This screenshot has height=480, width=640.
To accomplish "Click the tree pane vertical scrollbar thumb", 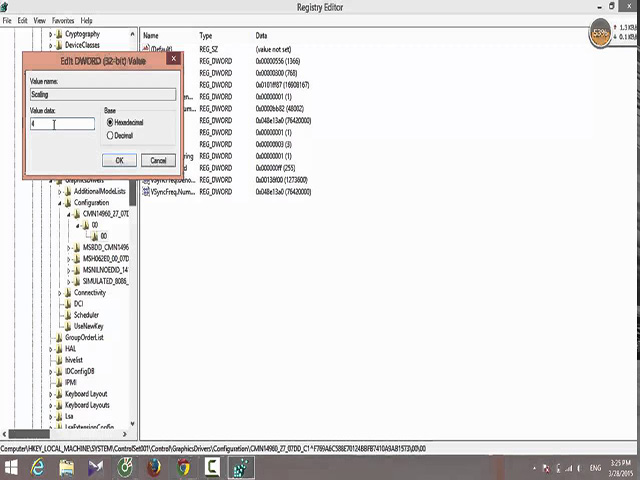I will coord(133,193).
